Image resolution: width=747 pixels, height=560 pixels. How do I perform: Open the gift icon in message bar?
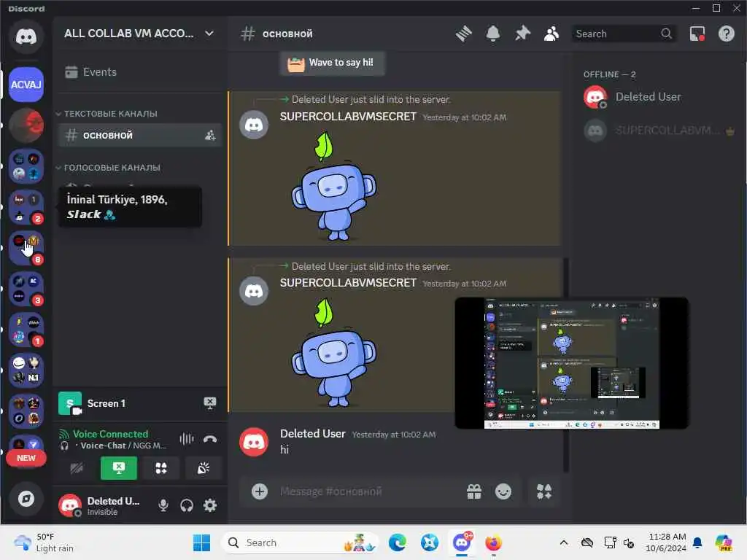[474, 491]
